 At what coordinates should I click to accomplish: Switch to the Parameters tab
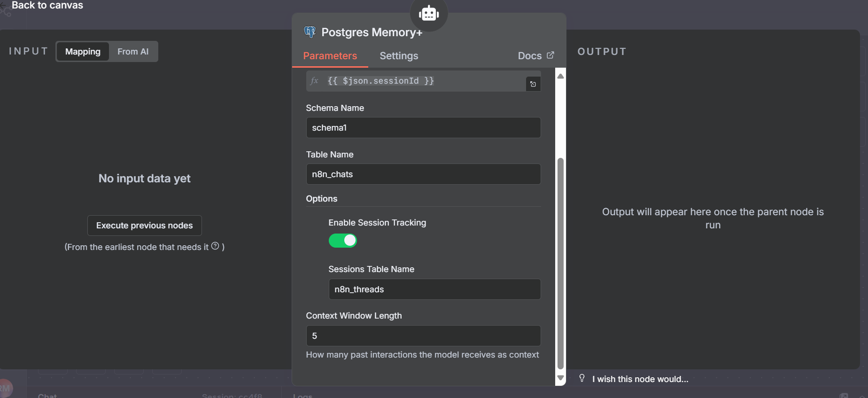click(x=330, y=56)
